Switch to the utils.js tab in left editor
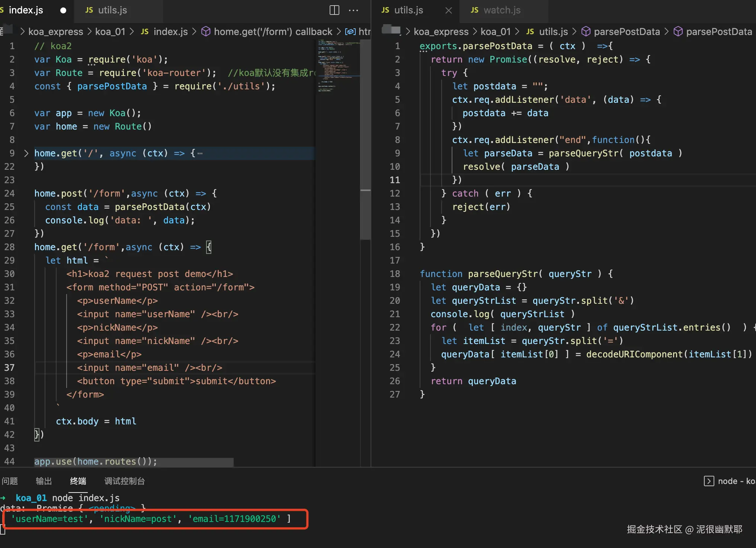 pyautogui.click(x=112, y=10)
